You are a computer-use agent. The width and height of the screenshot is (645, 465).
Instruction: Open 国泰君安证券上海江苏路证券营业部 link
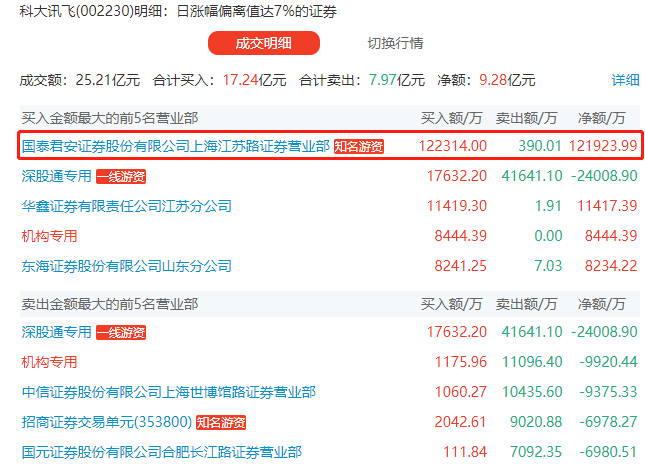tap(176, 146)
